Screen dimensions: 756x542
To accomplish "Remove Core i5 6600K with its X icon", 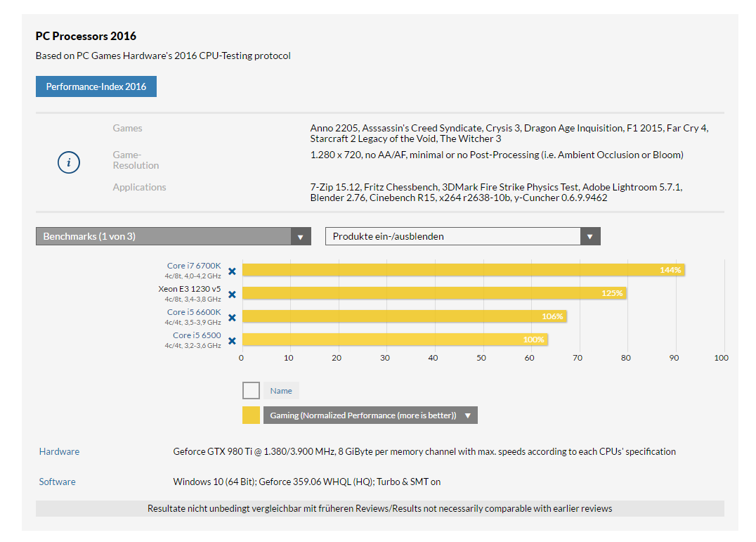I will [232, 318].
